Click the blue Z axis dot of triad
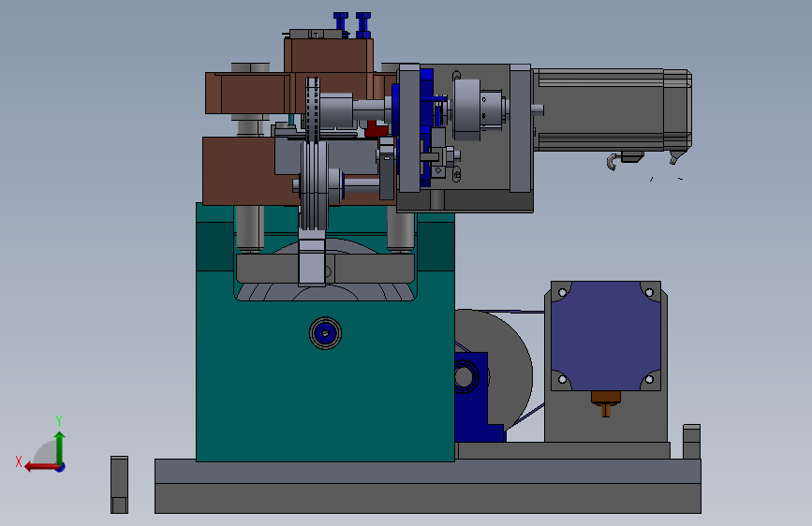The width and height of the screenshot is (812, 526). [x=61, y=467]
